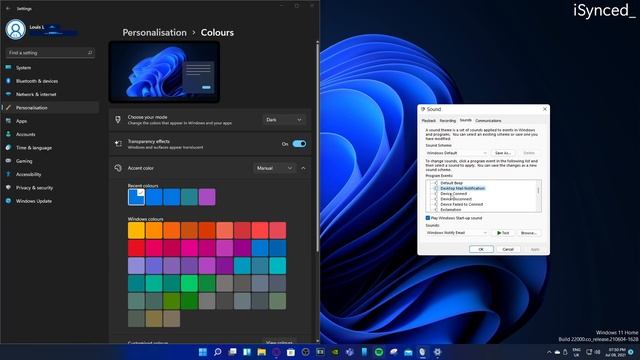This screenshot has height=360, width=640.
Task: Choose the bright green Windows colour
Action: [x=189, y=284]
